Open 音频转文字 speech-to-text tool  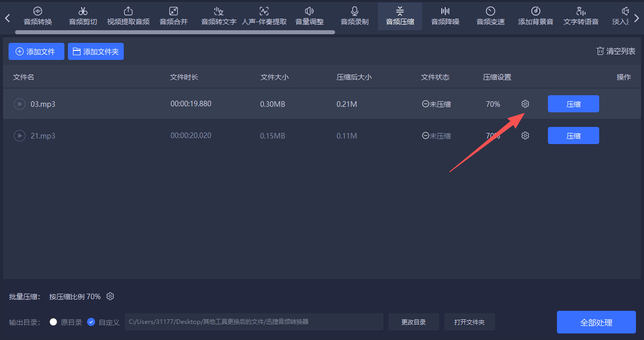tap(219, 16)
